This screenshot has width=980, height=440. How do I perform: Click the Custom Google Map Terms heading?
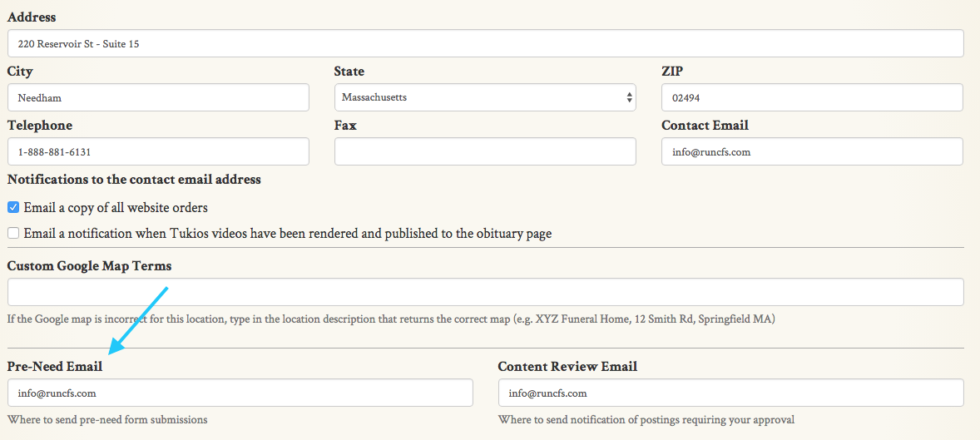[x=89, y=265]
